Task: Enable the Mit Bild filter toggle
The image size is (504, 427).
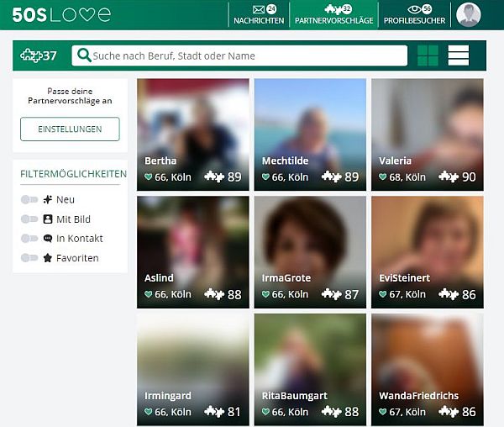Action: coord(30,219)
